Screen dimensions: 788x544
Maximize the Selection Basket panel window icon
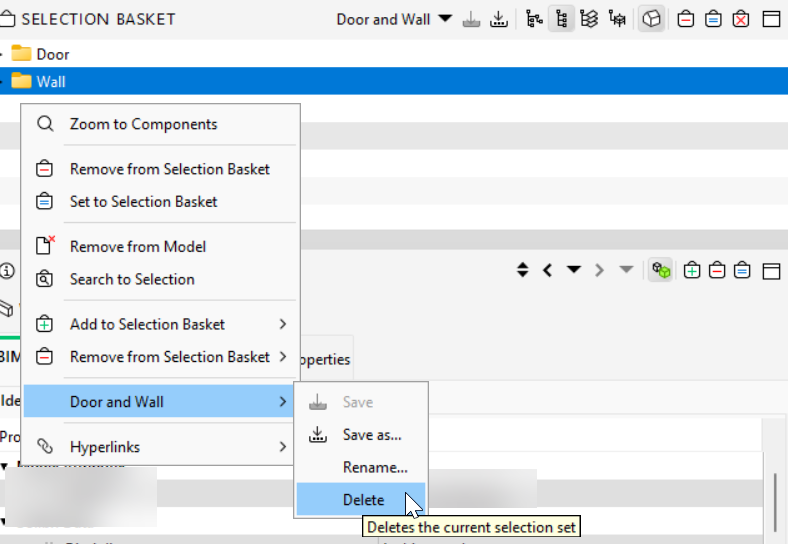coord(771,20)
